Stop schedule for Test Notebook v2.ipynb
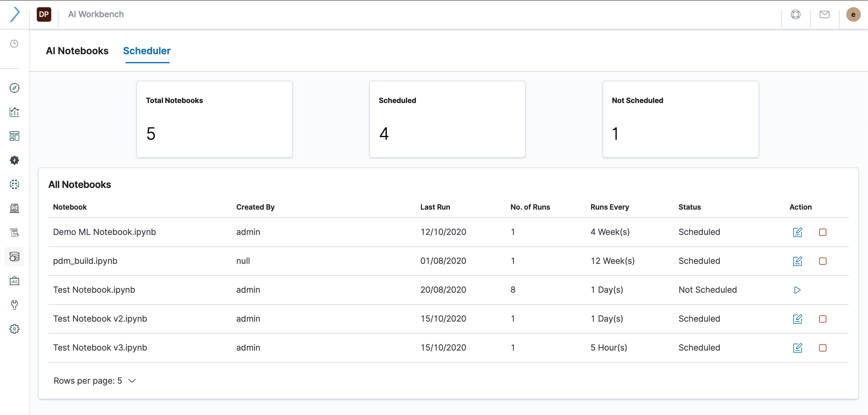 tap(822, 319)
